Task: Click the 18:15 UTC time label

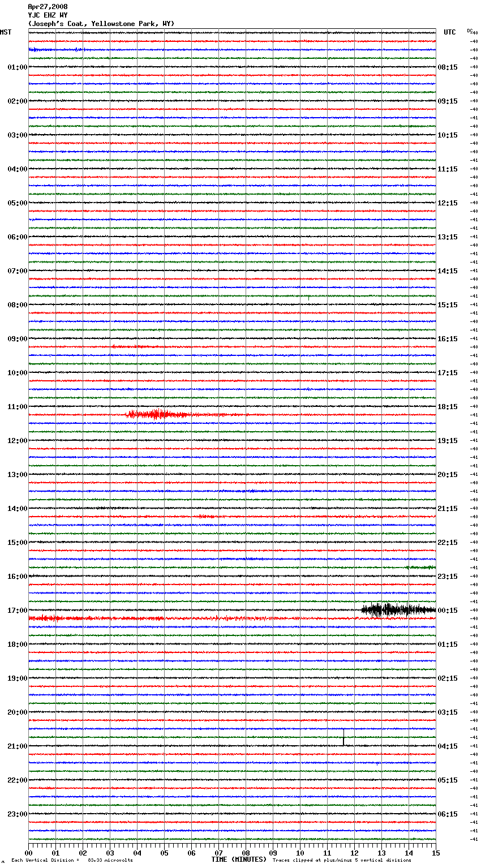Action: tap(448, 407)
